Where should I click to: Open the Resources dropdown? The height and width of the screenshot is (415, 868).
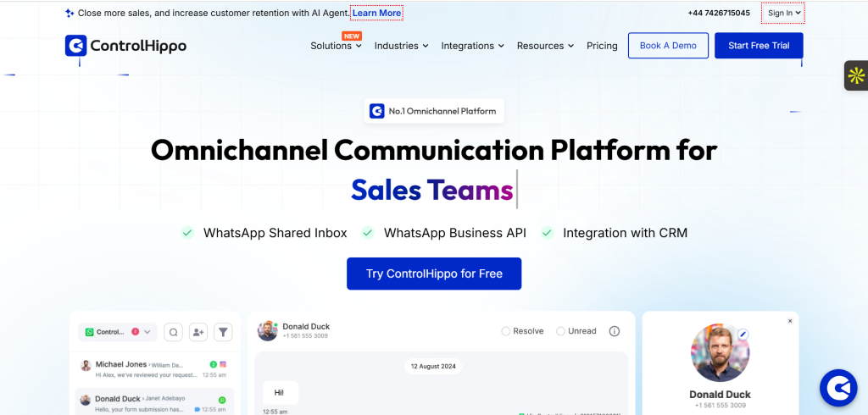coord(545,46)
